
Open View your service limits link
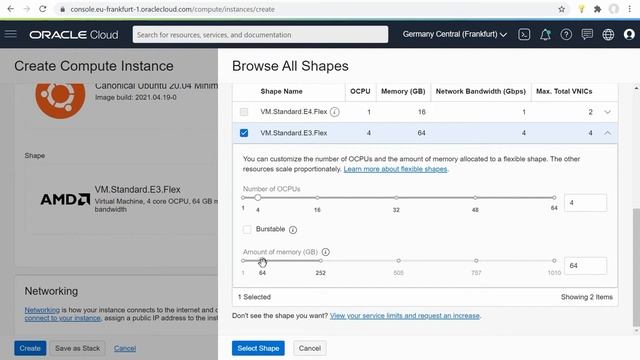pos(405,316)
